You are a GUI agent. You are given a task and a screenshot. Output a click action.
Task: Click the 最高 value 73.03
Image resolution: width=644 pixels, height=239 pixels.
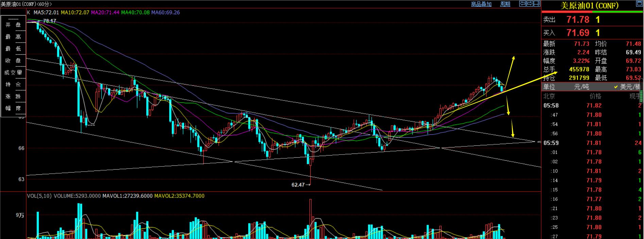click(x=633, y=69)
